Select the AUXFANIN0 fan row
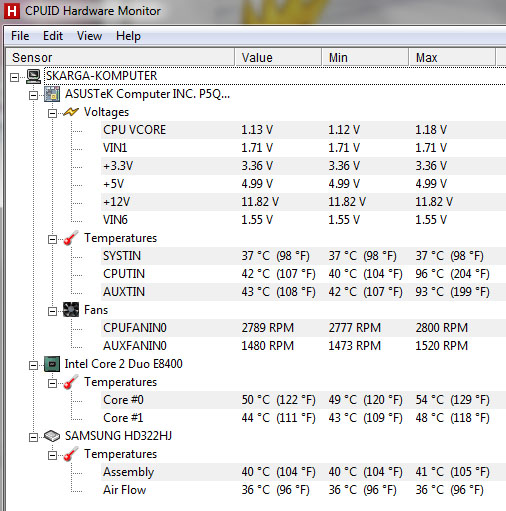 tap(303, 346)
